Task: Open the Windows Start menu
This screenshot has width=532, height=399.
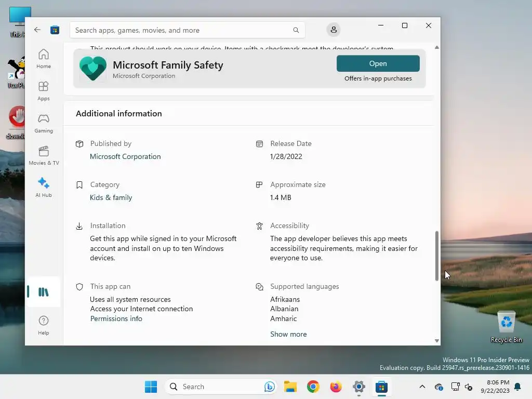Action: click(151, 387)
